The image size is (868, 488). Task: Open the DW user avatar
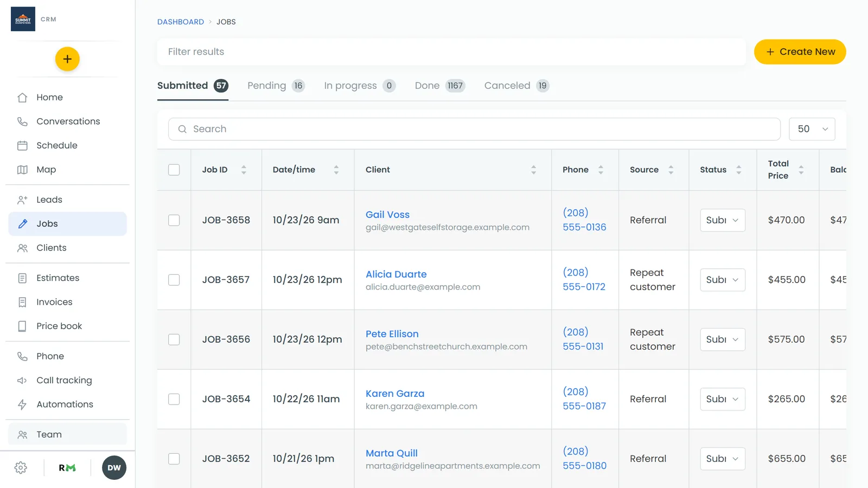114,468
